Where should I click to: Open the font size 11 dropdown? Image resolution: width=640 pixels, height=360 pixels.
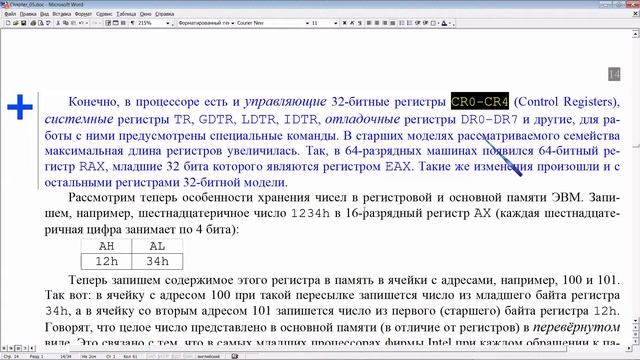coord(336,23)
